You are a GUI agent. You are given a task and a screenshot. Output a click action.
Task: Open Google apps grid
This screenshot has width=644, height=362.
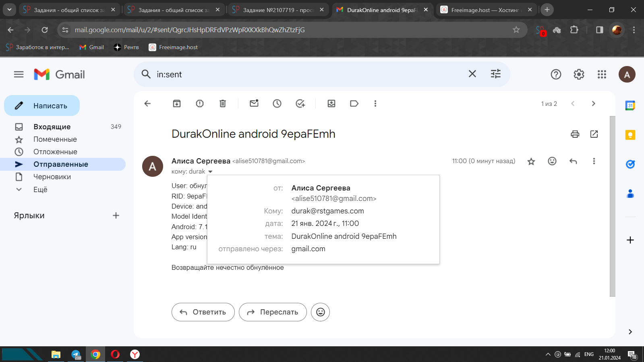[x=602, y=74]
